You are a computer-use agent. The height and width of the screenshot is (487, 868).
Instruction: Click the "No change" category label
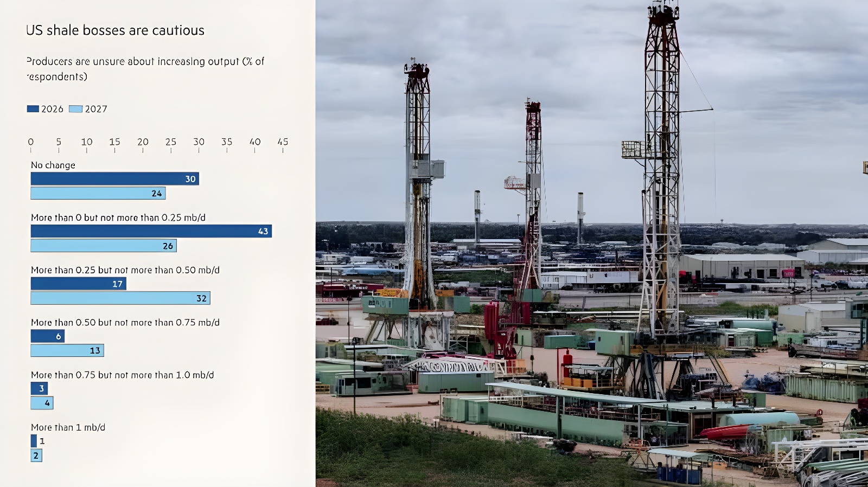coord(53,165)
